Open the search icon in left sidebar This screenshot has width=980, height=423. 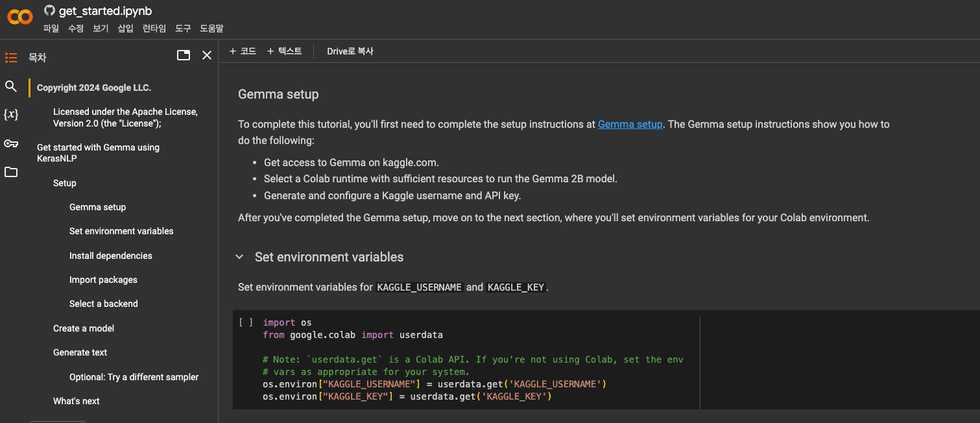pyautogui.click(x=11, y=86)
